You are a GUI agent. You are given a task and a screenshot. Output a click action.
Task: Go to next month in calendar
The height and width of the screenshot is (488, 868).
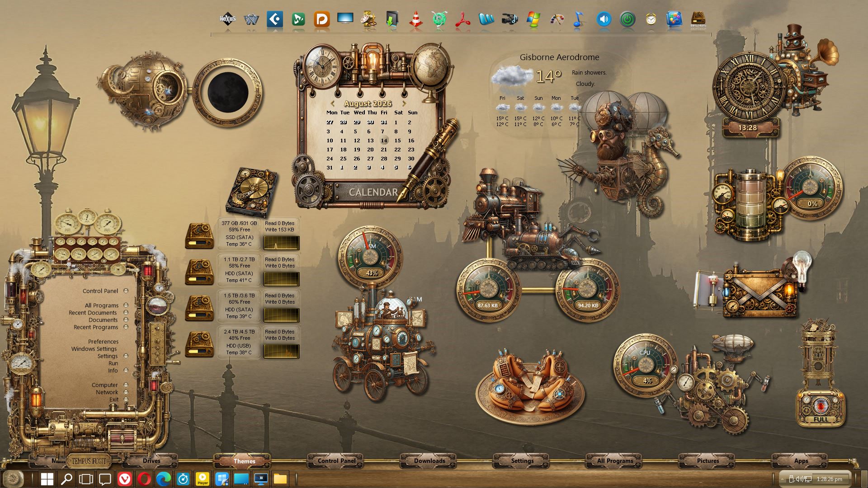pos(404,103)
